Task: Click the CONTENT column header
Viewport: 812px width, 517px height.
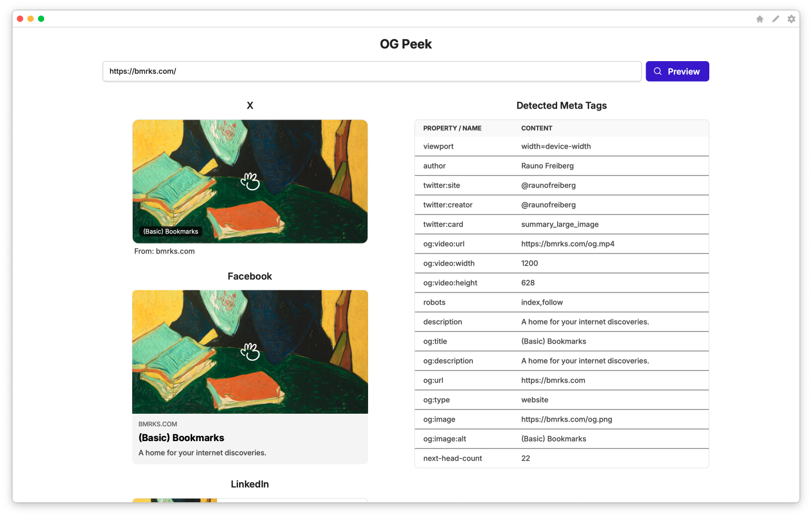Action: 536,129
